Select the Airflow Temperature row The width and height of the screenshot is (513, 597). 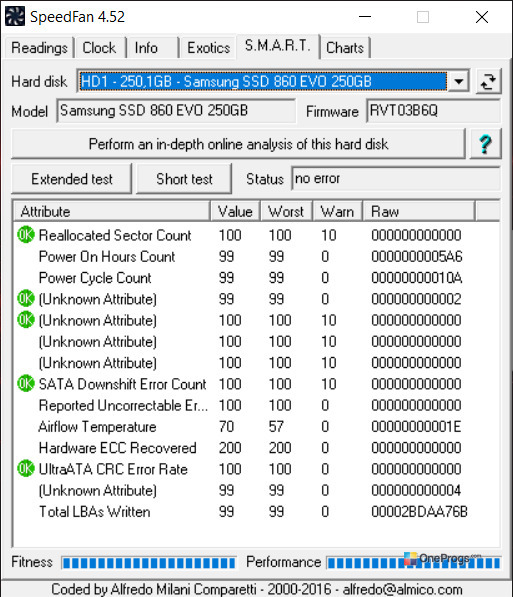[x=256, y=426]
